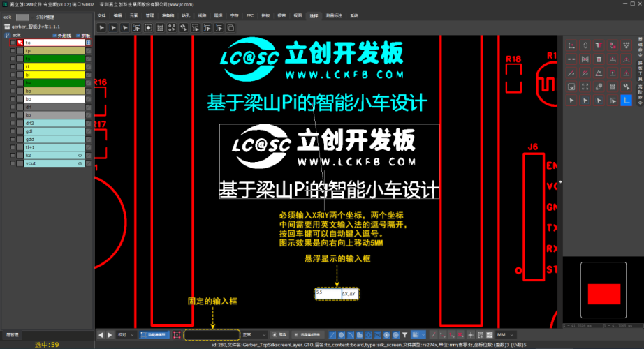Open the 测量标注 menu

tap(333, 15)
